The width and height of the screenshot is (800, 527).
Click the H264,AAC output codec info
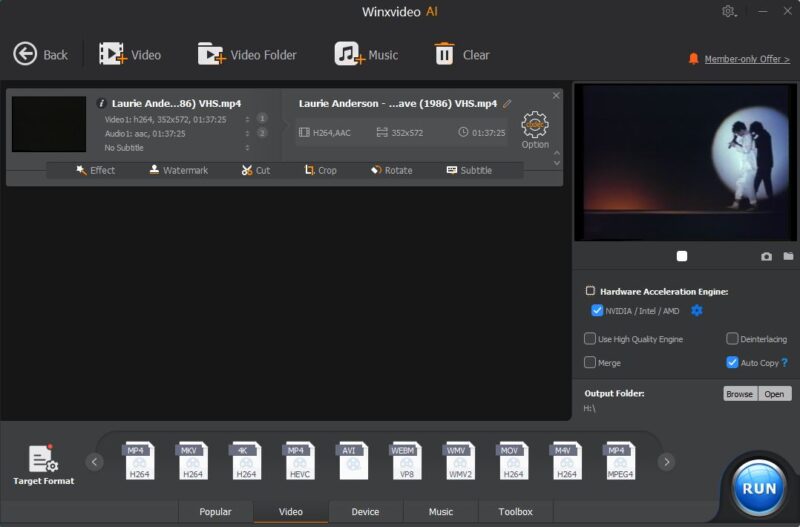click(325, 133)
